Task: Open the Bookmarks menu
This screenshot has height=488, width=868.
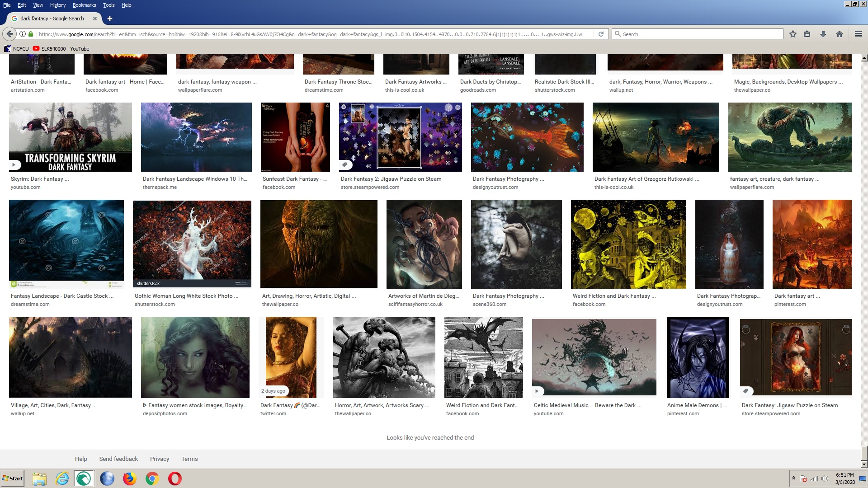Action: pyautogui.click(x=84, y=5)
